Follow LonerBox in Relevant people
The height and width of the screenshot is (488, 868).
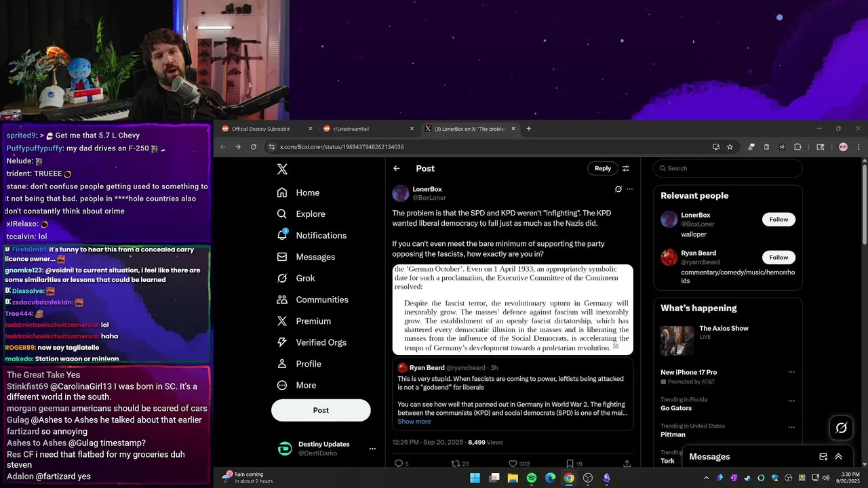(778, 220)
